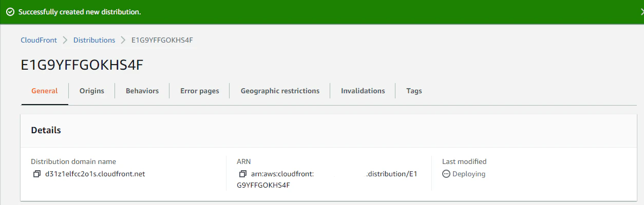The image size is (644, 205).
Task: Select the General tab
Action: [45, 91]
